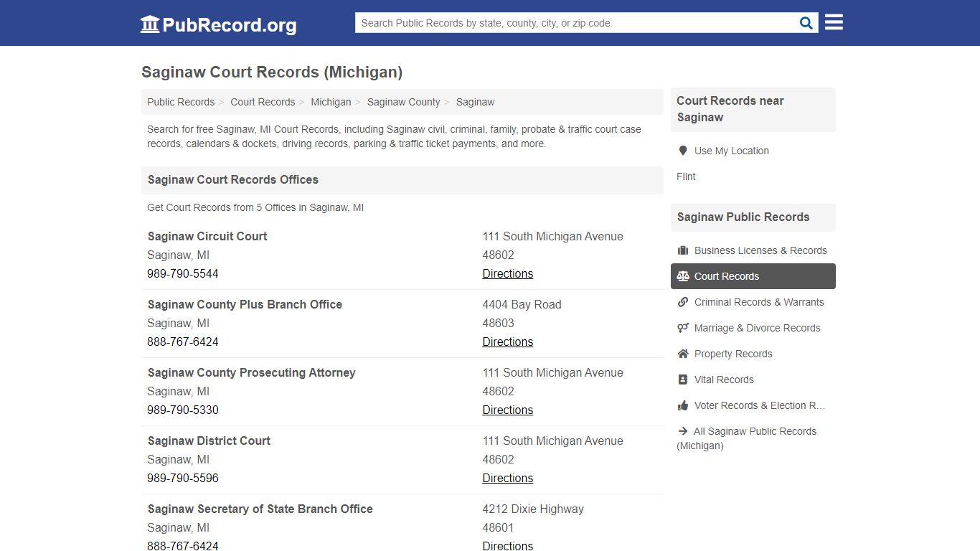The height and width of the screenshot is (551, 980).
Task: Open Criminal Records & Warrants
Action: coord(759,302)
